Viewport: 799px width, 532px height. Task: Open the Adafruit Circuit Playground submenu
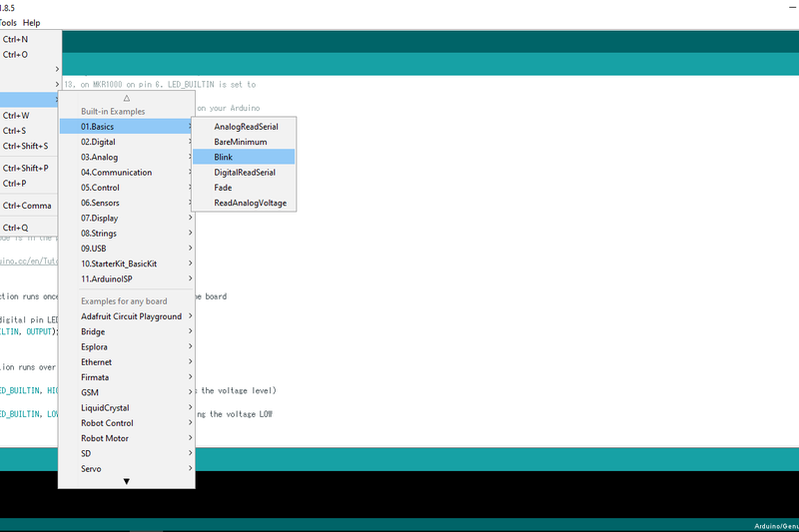(x=127, y=316)
